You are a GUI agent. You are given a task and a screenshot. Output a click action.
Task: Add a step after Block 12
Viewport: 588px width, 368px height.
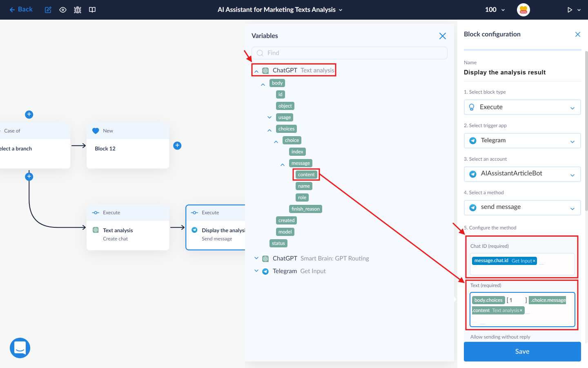pos(177,146)
